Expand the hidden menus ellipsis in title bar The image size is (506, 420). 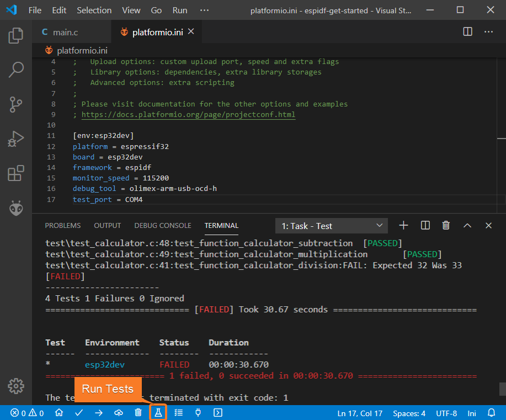coord(204,10)
